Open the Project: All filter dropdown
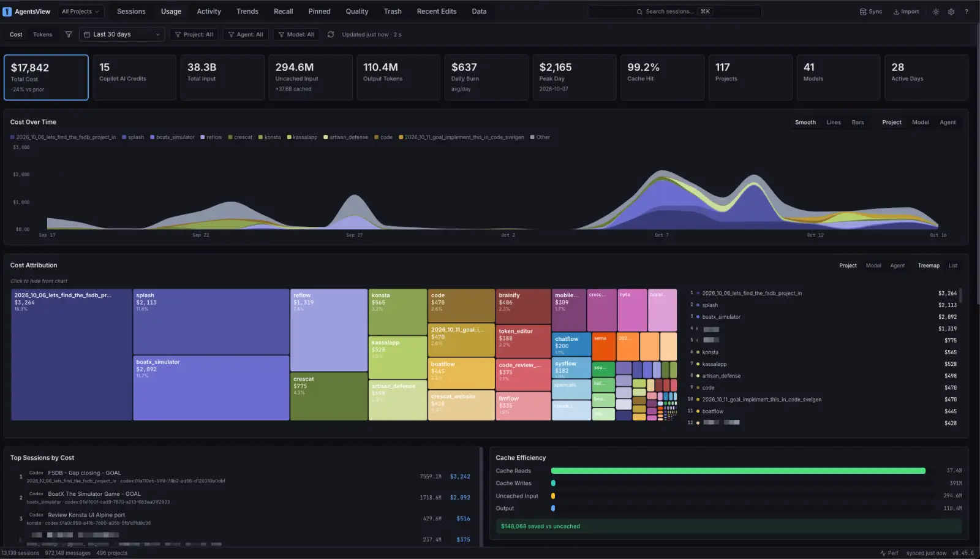 pos(194,34)
